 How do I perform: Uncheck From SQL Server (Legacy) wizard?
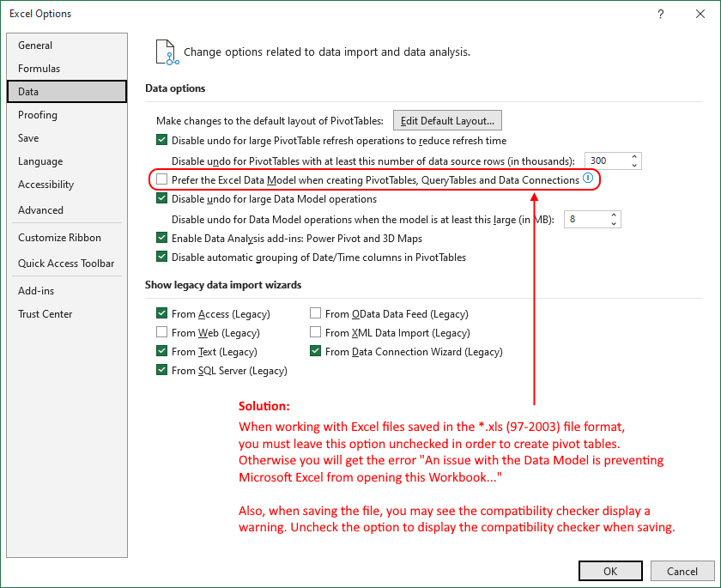[162, 370]
